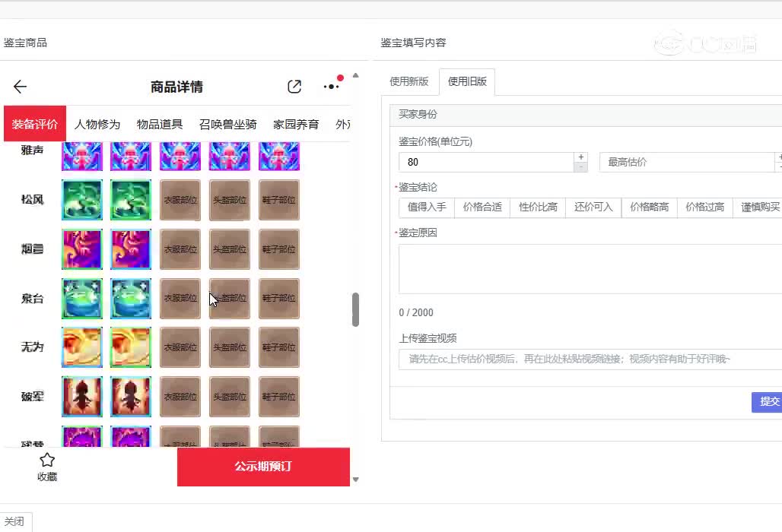
Task: Click the 买家身份 section header
Action: click(586, 115)
